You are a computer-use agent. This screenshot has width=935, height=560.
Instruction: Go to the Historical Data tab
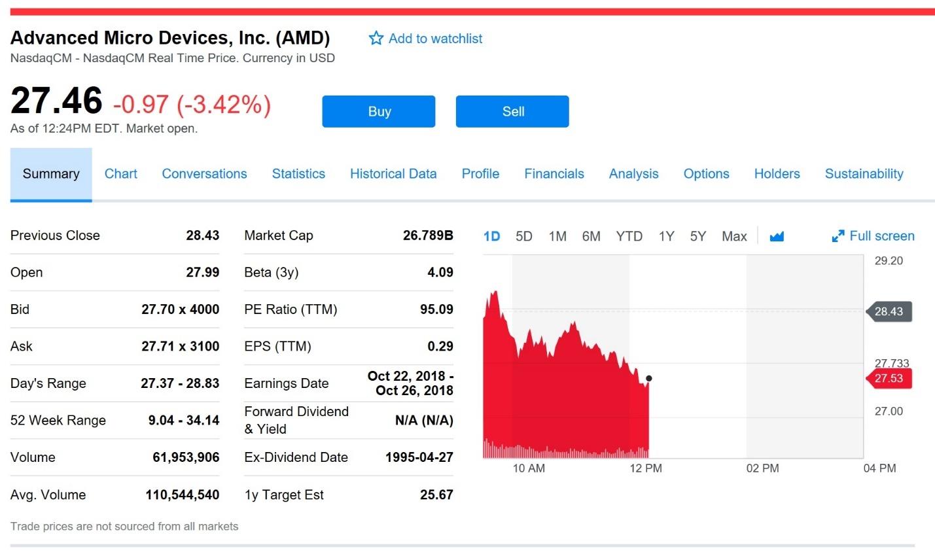[x=393, y=174]
